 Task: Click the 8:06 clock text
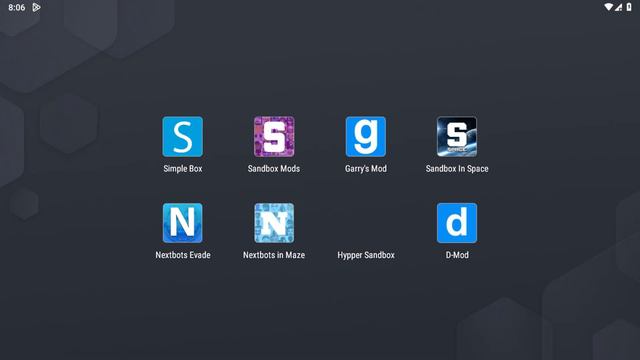tap(17, 7)
